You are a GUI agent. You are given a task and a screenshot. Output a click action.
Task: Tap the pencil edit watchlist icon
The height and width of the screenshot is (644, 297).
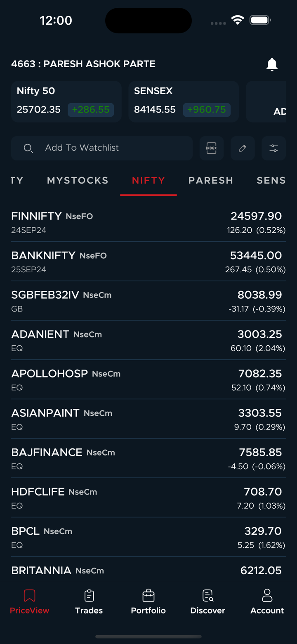point(243,148)
